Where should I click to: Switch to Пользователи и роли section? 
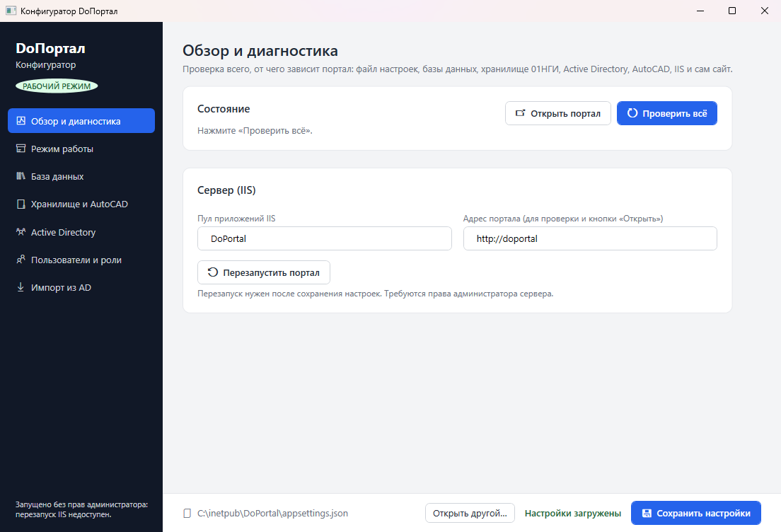coord(81,260)
